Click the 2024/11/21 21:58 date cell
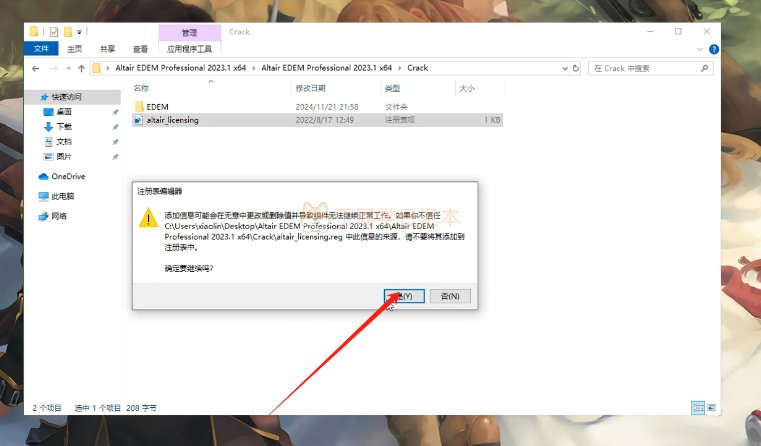761x446 pixels. pyautogui.click(x=327, y=106)
